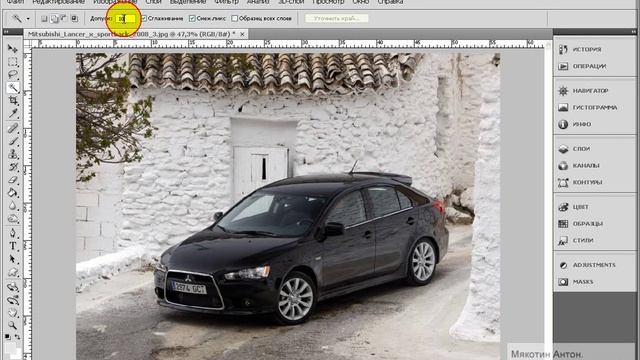Viewport: 640px width, 360px height.
Task: Open the Выделение menu
Action: (x=188, y=2)
